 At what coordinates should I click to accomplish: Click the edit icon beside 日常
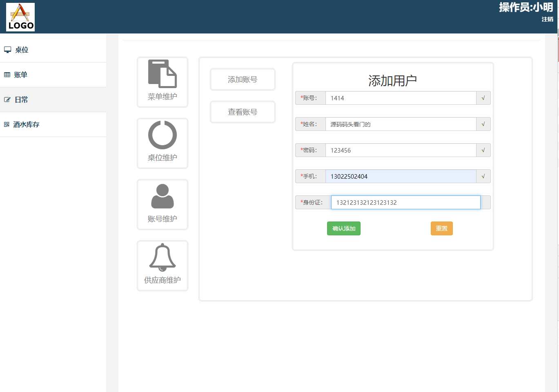7,100
